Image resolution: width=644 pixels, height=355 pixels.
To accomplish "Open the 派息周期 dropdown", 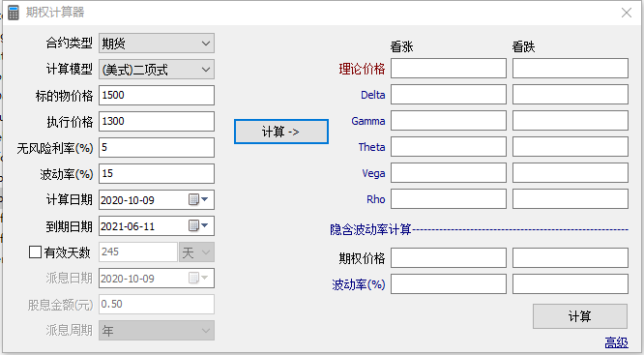I will 157,331.
